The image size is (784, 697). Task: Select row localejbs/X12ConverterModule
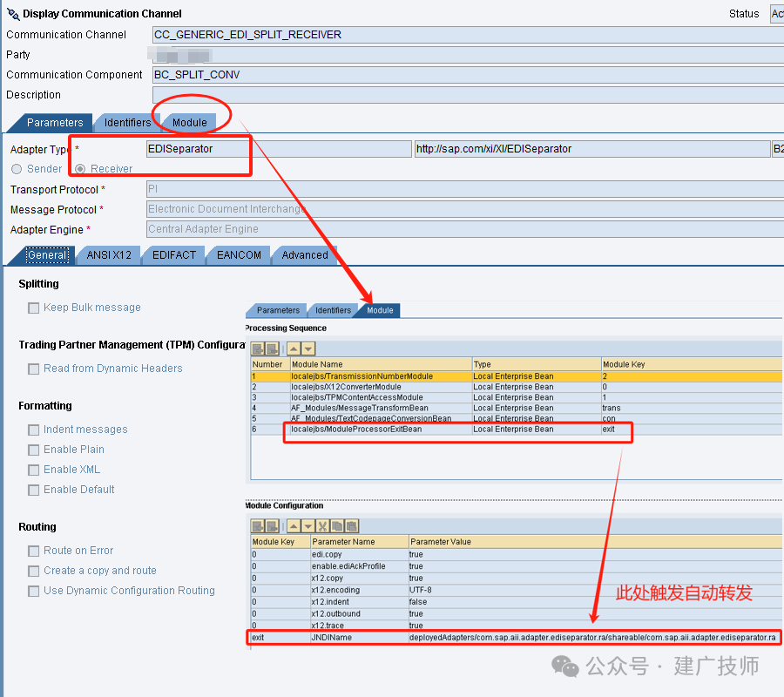(517, 387)
